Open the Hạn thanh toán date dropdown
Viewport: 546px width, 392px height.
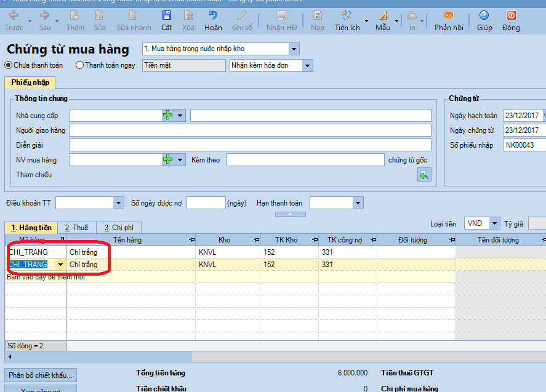pyautogui.click(x=358, y=203)
